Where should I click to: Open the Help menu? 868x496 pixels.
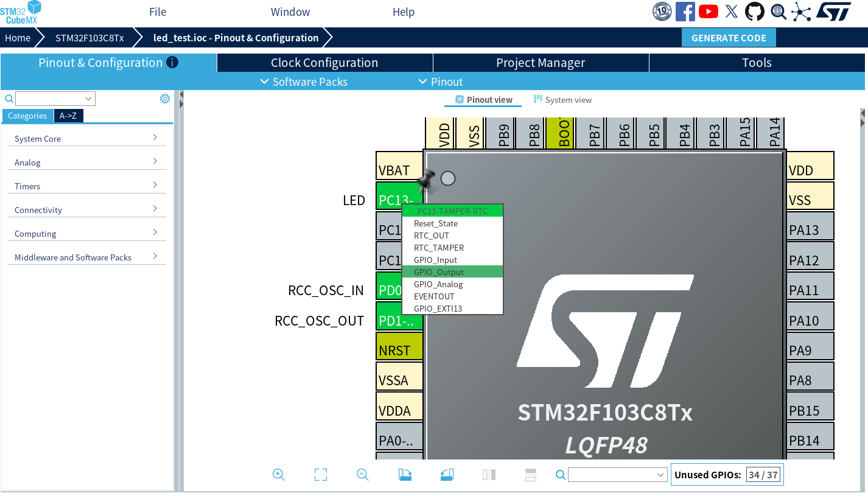click(x=404, y=12)
